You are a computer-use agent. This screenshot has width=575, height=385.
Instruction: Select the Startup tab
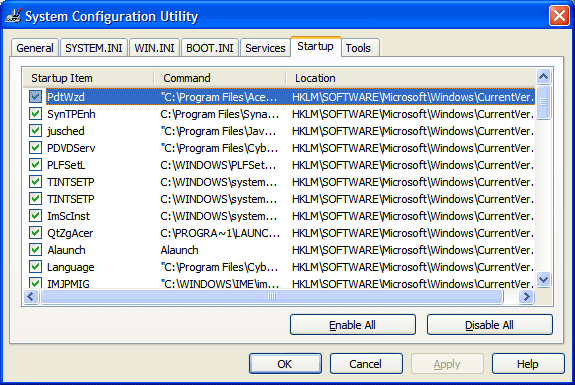(x=315, y=47)
